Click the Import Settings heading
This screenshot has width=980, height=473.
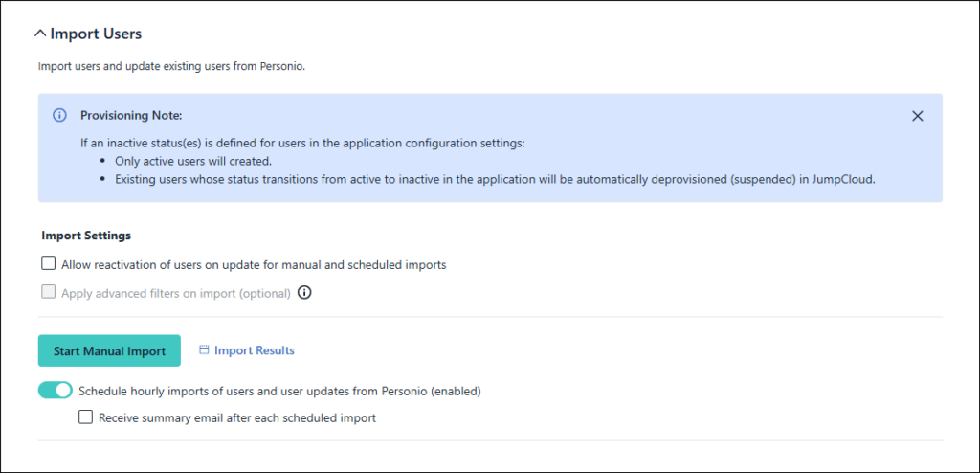[x=86, y=235]
